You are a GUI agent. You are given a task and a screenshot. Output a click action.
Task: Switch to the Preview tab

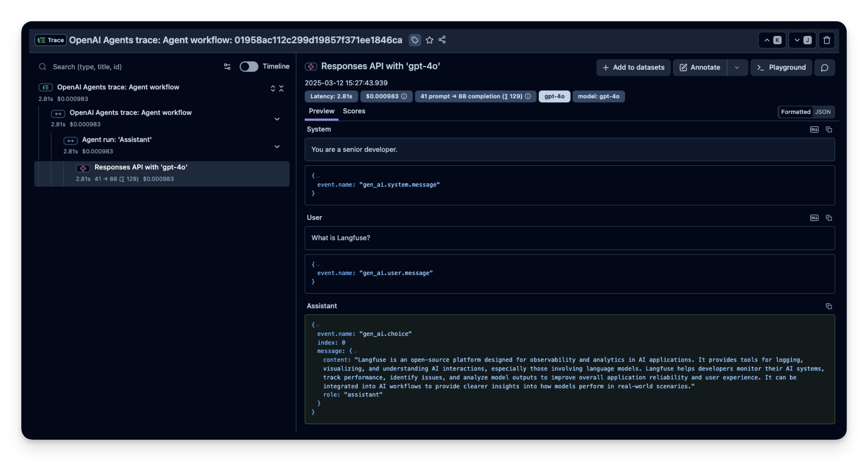tap(321, 111)
